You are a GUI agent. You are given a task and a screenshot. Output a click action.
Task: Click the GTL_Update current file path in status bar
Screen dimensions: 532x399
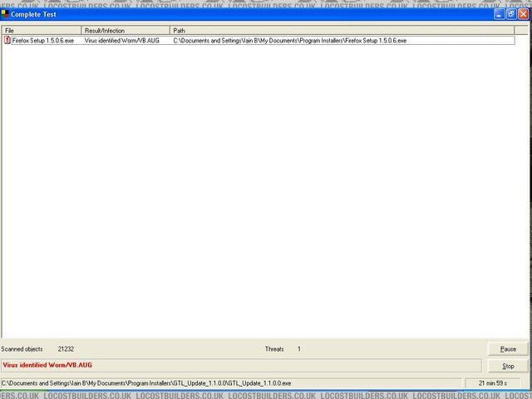(x=146, y=383)
